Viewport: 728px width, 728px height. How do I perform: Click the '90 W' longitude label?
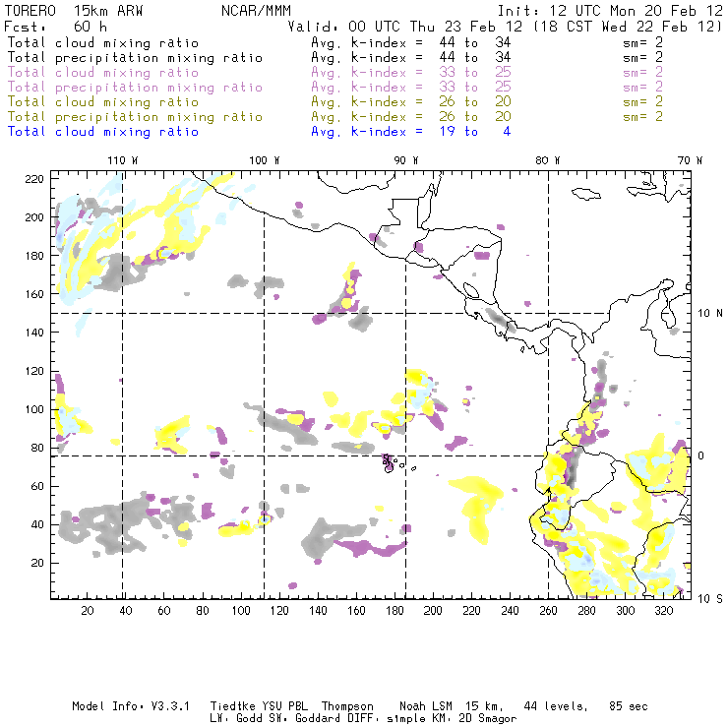[406, 160]
